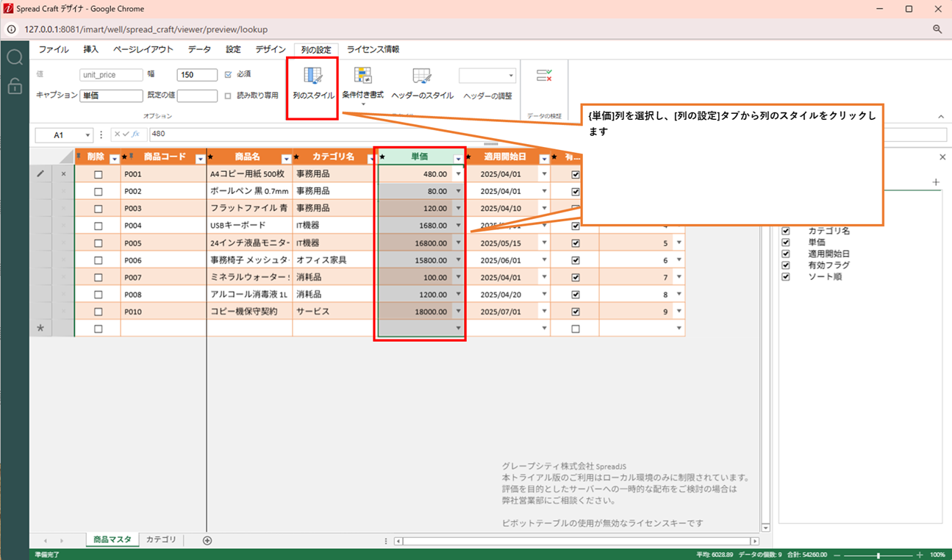
Task: Open the ヘッダーの調整 combo box
Action: tap(487, 76)
